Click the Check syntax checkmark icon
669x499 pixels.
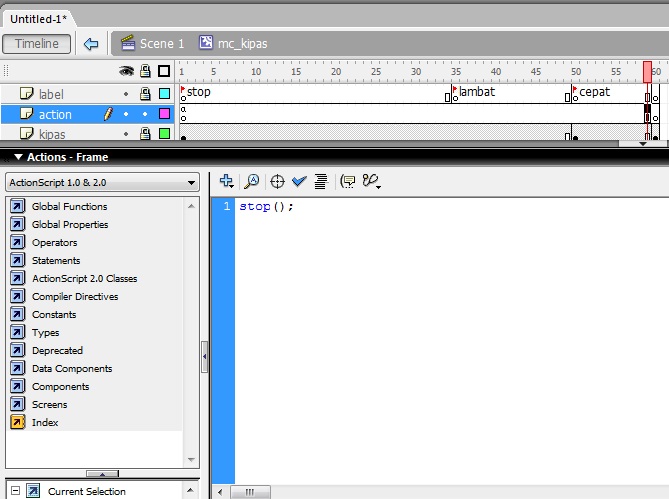[x=299, y=181]
